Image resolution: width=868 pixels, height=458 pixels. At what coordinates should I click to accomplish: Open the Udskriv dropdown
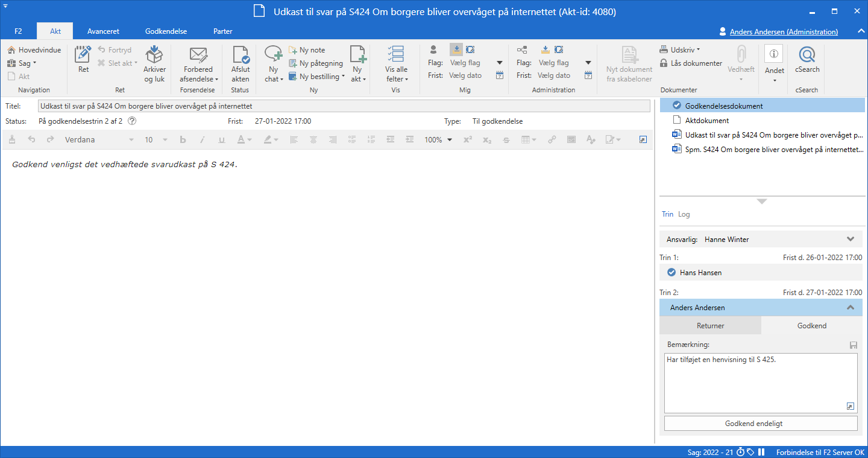pyautogui.click(x=680, y=50)
